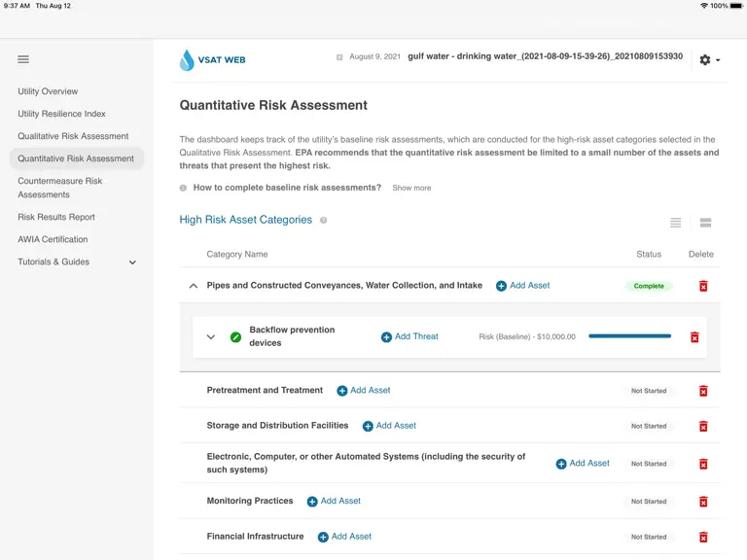Viewport: 747px width, 560px height.
Task: Add Asset under Financial Infrastructure
Action: 344,537
